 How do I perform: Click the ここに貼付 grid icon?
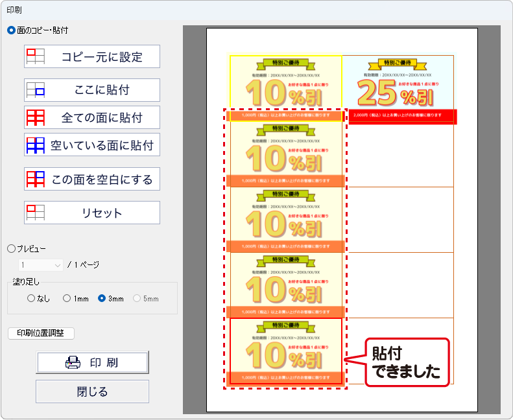(35, 90)
